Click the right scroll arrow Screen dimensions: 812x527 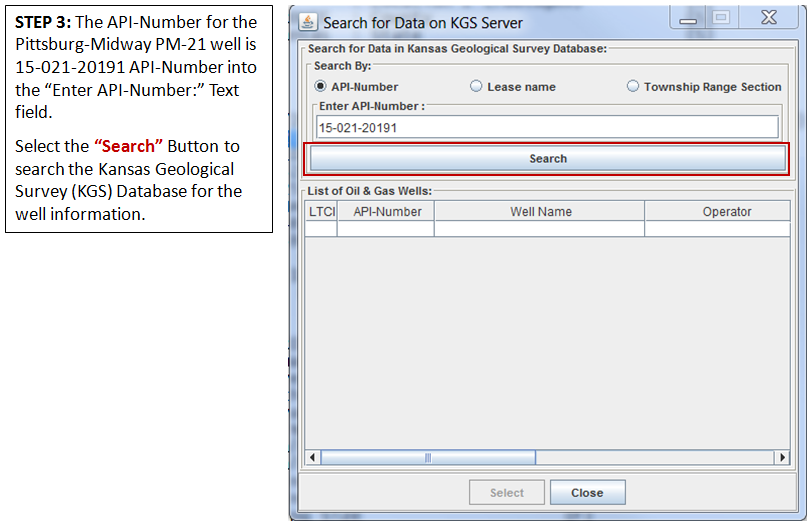tap(782, 457)
